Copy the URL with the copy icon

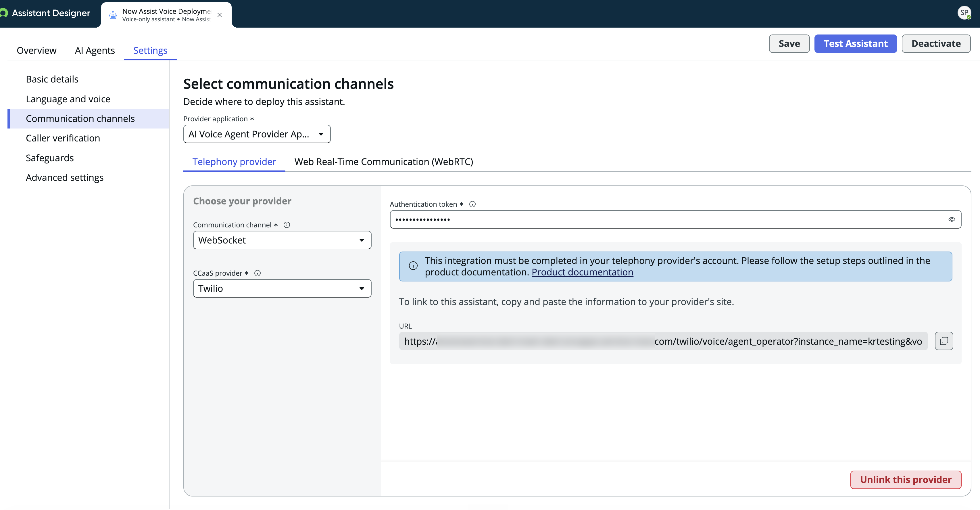point(944,341)
